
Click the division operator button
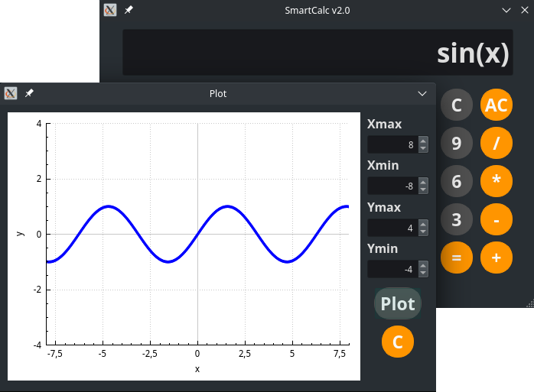497,143
